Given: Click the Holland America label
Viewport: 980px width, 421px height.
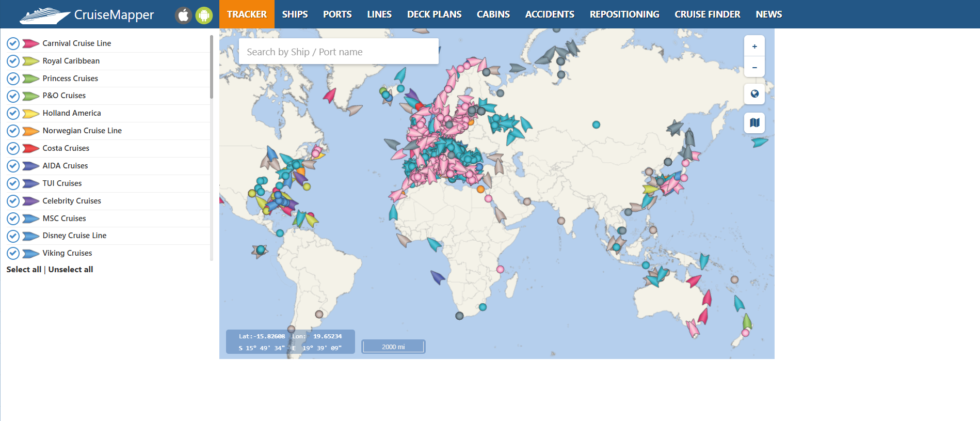Looking at the screenshot, I should point(72,113).
